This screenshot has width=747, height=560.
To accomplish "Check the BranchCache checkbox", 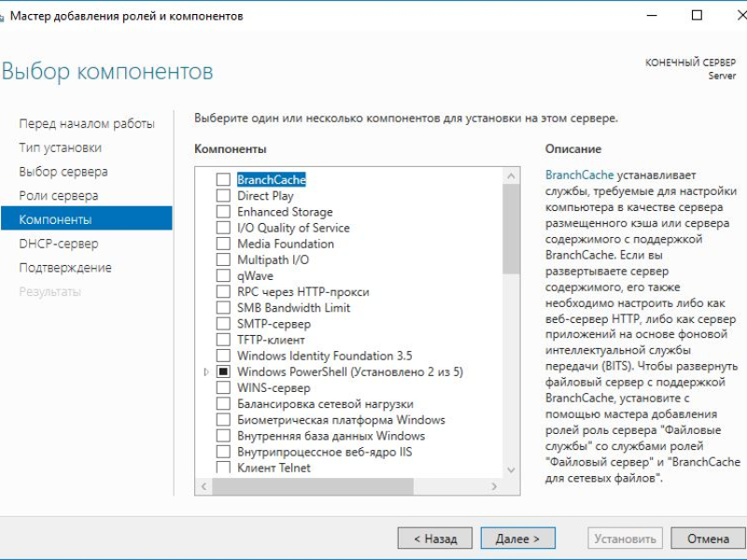I will point(223,179).
